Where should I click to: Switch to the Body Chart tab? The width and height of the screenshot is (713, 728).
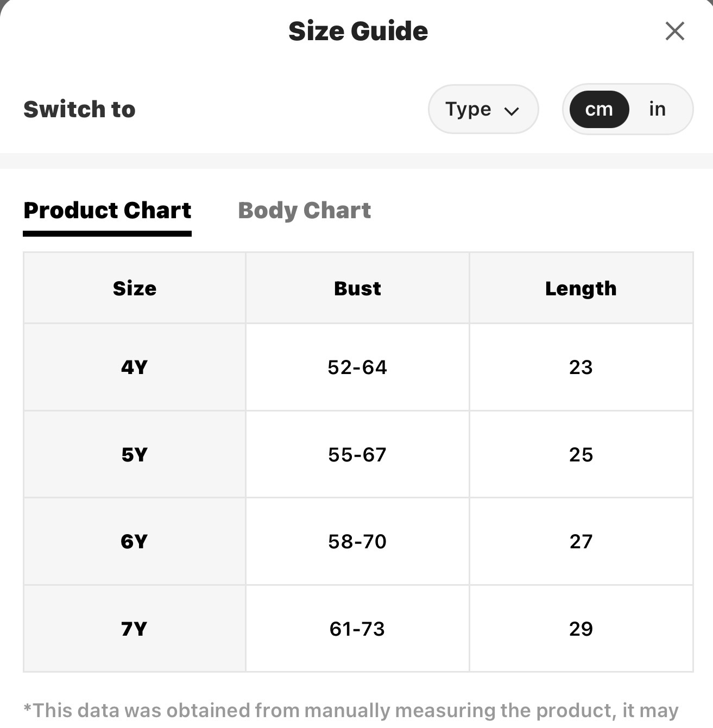(x=305, y=211)
